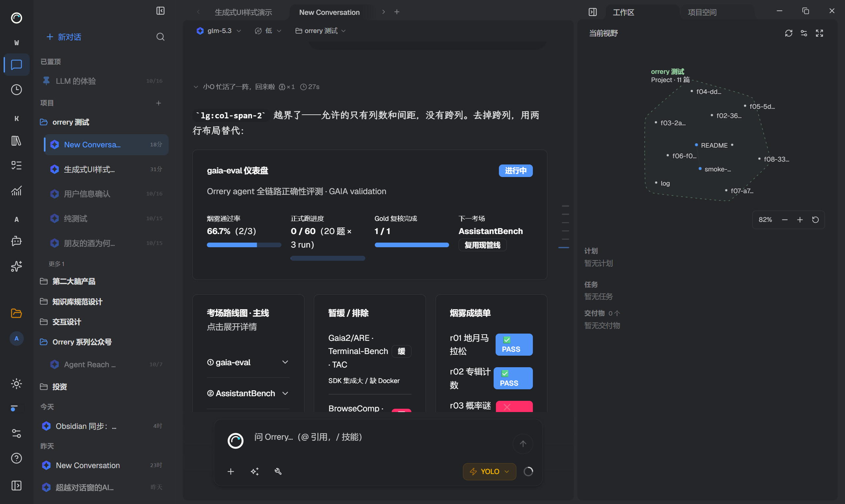Open the orange folder icon in left rail
The height and width of the screenshot is (504, 845).
pyautogui.click(x=16, y=313)
